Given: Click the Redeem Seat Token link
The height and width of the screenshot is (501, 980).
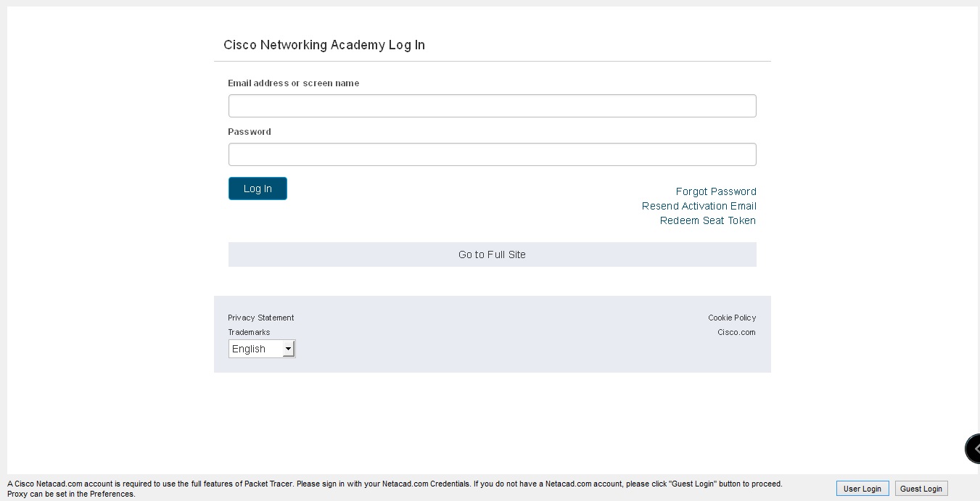Looking at the screenshot, I should 707,220.
